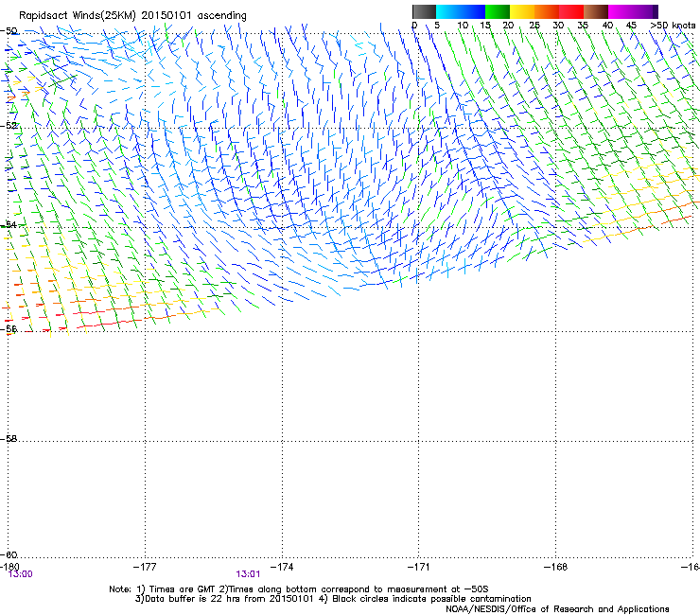Viewport: 700px width, 615px height.
Task: Click the -171 longitude axis label
Action: 418,567
